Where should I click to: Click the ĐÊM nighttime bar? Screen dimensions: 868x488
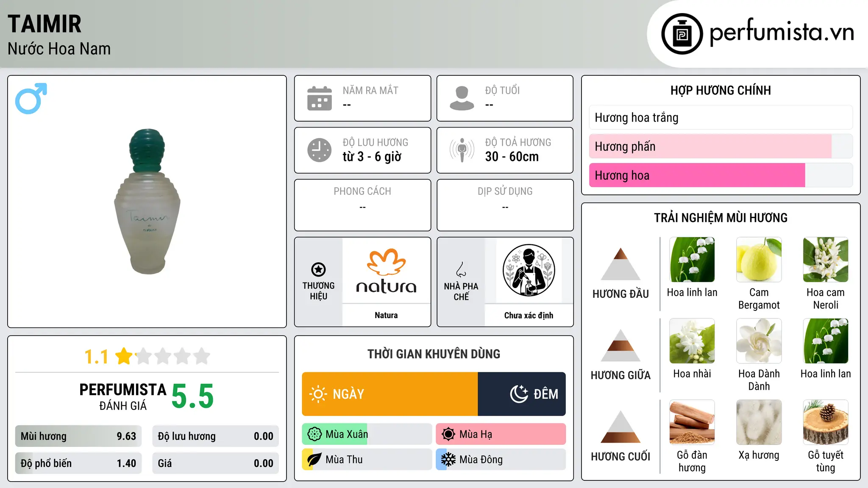[522, 394]
